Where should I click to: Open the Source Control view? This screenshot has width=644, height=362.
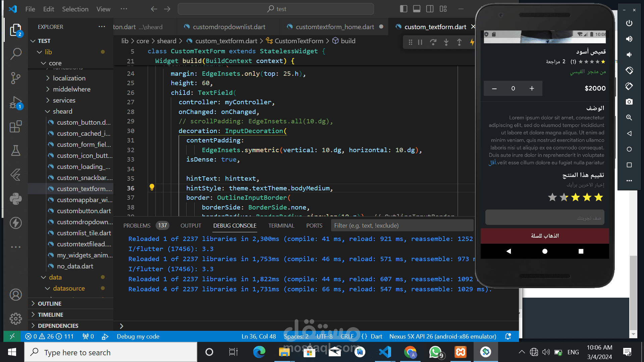tap(15, 78)
